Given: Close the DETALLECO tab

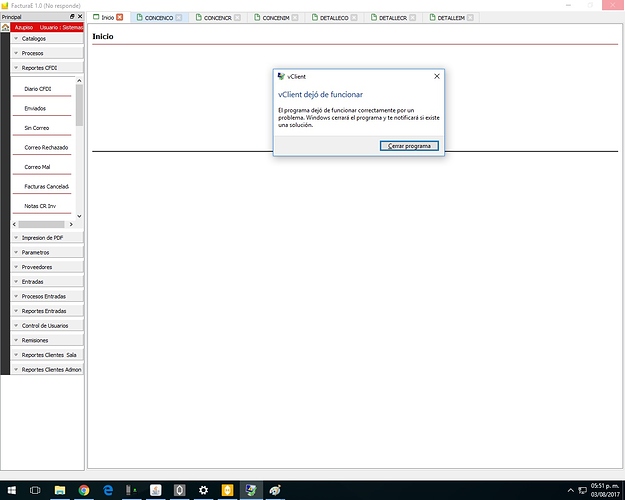Looking at the screenshot, I should pos(354,18).
